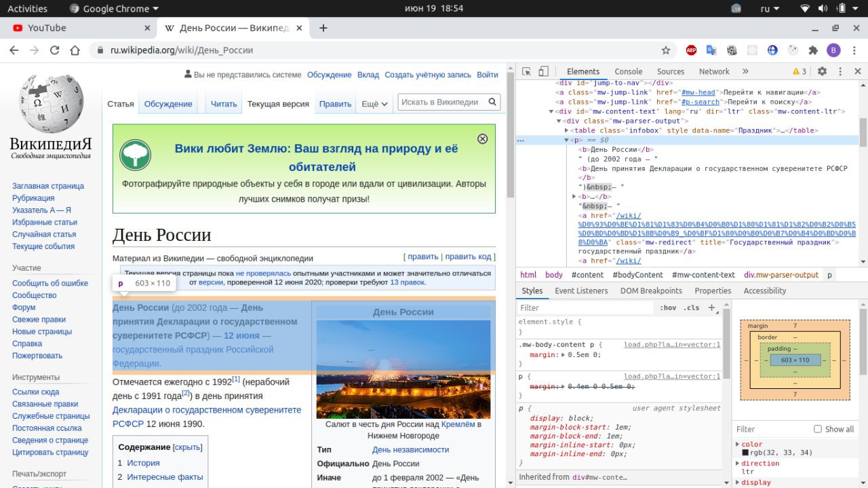
Task: Click the browser back arrow
Action: tap(14, 50)
